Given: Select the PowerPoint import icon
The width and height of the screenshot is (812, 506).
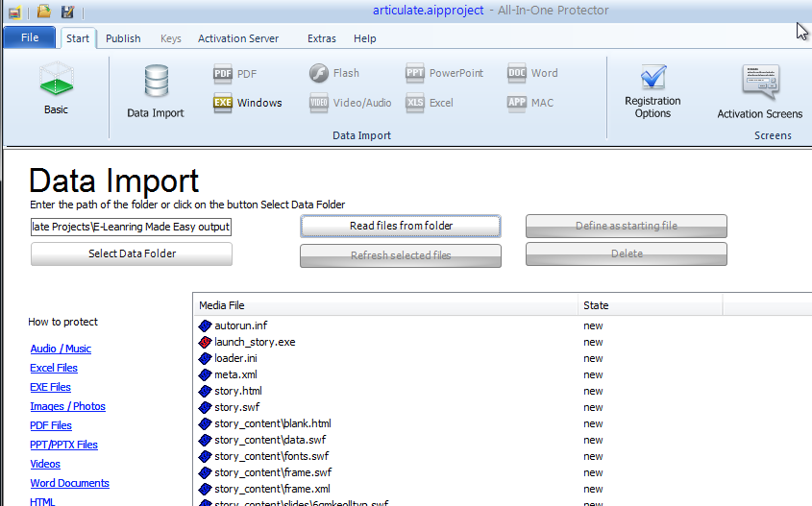Looking at the screenshot, I should [415, 73].
